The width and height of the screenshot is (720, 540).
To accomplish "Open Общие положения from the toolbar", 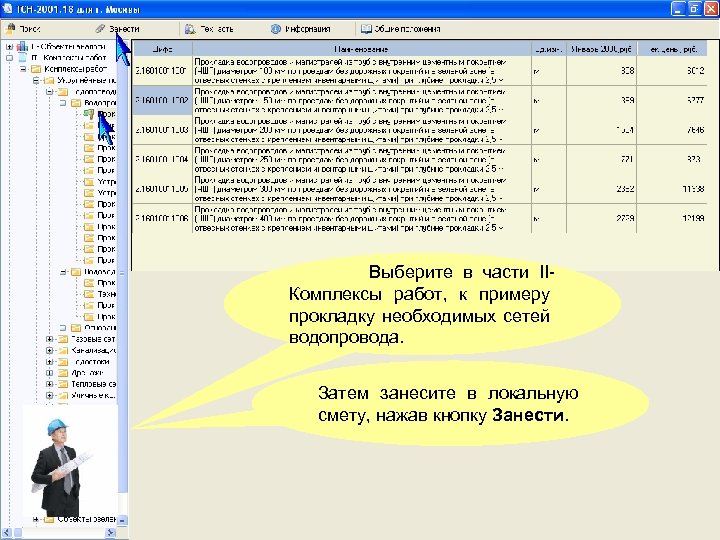I will coord(400,29).
